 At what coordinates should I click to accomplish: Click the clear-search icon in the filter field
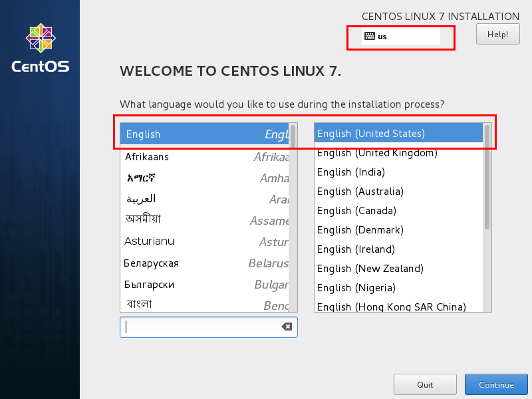(x=286, y=327)
